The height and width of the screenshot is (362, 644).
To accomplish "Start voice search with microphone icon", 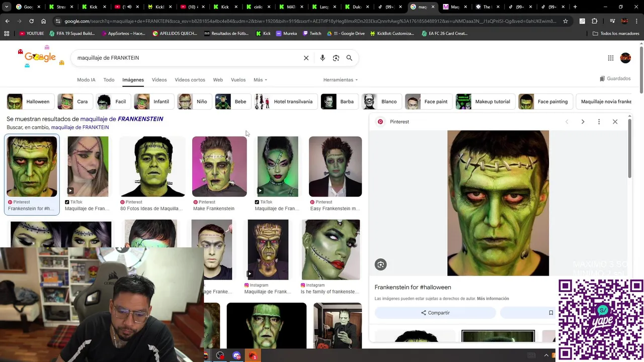I will coord(323,58).
